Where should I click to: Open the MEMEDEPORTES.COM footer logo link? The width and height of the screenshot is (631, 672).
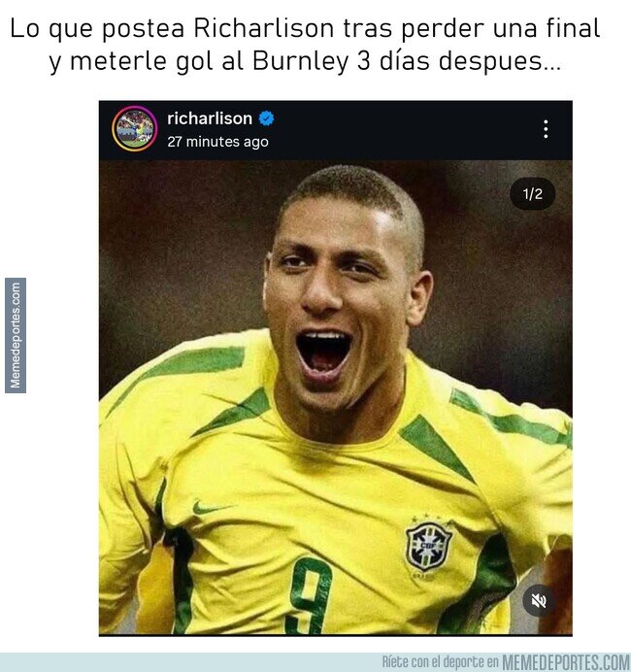(x=566, y=662)
